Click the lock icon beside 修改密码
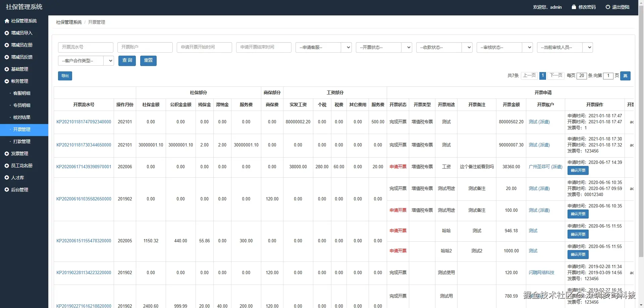Image resolution: width=644 pixels, height=308 pixels. [574, 7]
